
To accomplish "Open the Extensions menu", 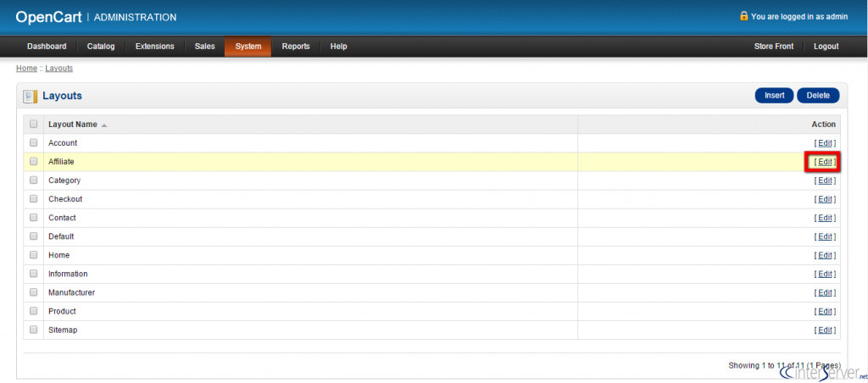I will click(x=154, y=47).
